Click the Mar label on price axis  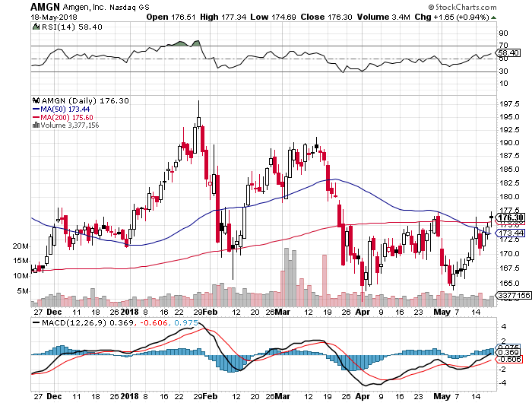point(282,312)
